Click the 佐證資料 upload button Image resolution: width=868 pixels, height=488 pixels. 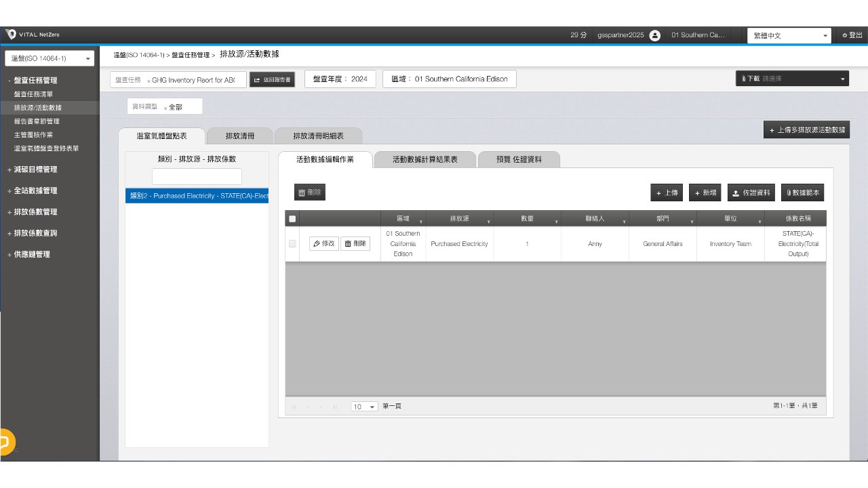pos(751,192)
